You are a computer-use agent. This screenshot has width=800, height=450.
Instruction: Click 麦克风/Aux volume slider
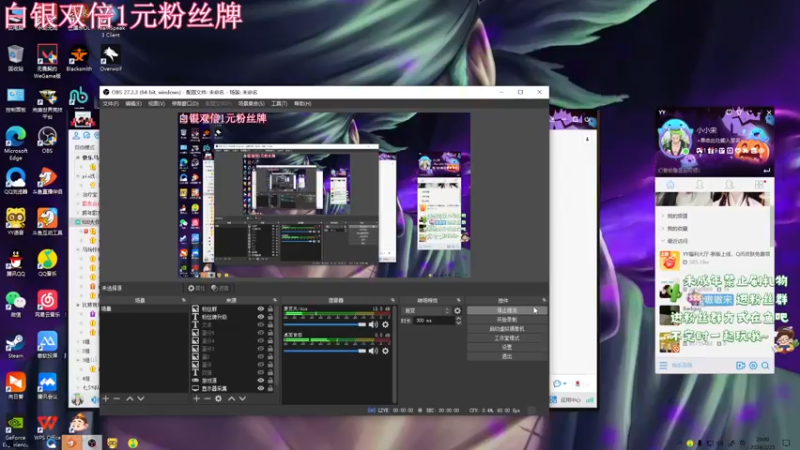(325, 324)
